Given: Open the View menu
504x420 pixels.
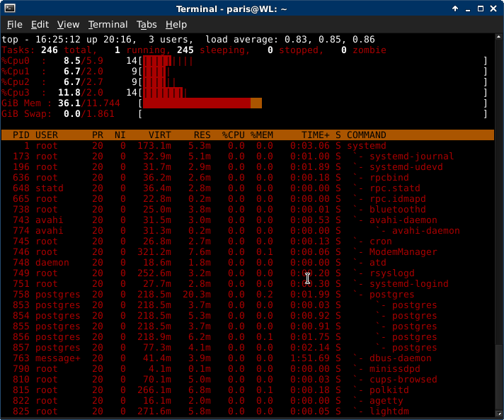Looking at the screenshot, I should pos(68,25).
